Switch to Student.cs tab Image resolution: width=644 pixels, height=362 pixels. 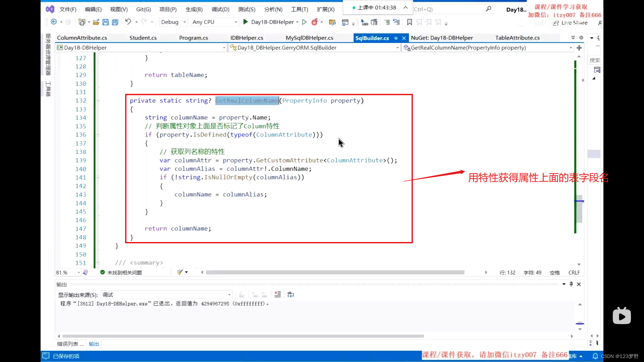coord(143,38)
